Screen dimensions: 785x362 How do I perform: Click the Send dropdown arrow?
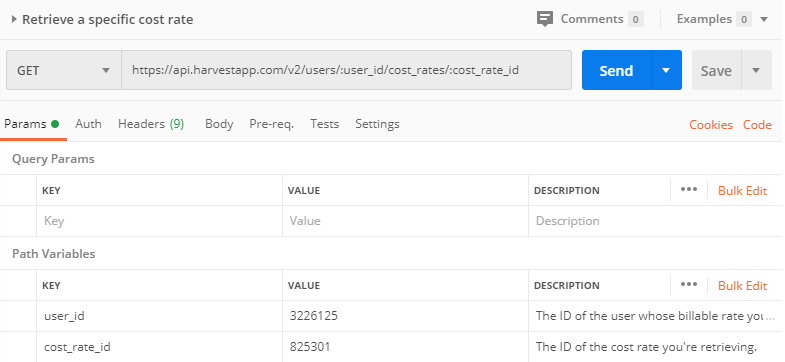coord(666,70)
